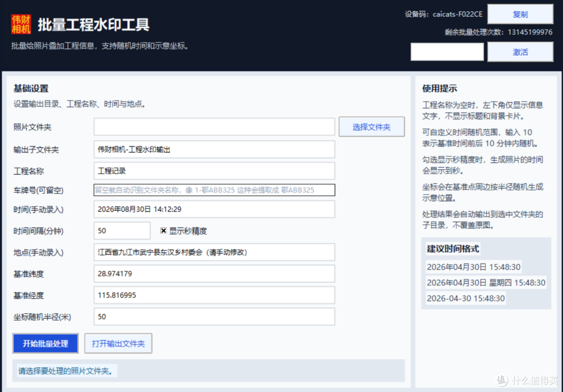Image resolution: width=563 pixels, height=392 pixels.
Task: Edit the 基准纬度 field
Action: coord(214,274)
